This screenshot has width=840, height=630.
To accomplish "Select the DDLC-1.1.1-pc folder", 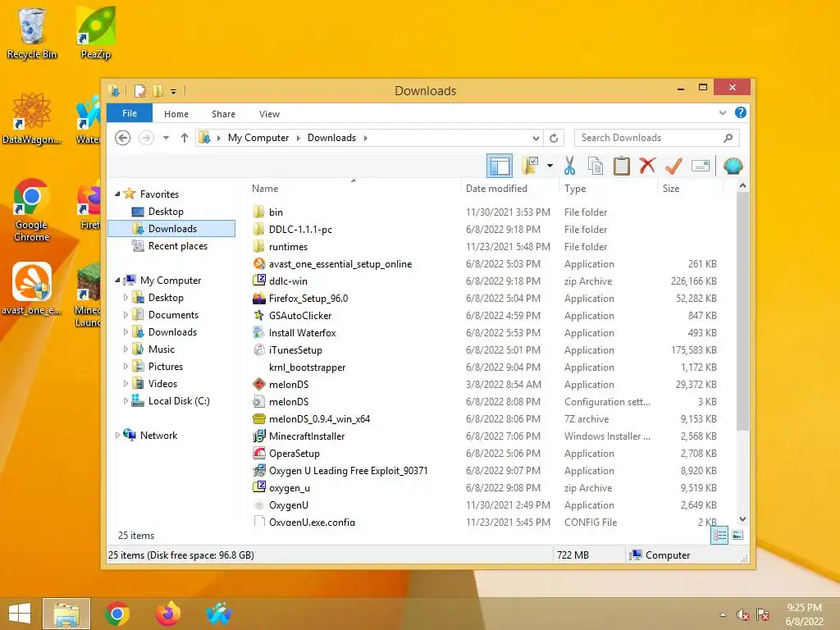I will 300,230.
